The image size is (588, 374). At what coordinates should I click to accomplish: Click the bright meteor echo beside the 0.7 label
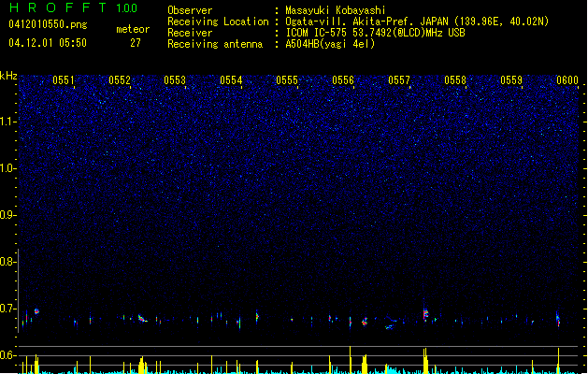tap(36, 311)
